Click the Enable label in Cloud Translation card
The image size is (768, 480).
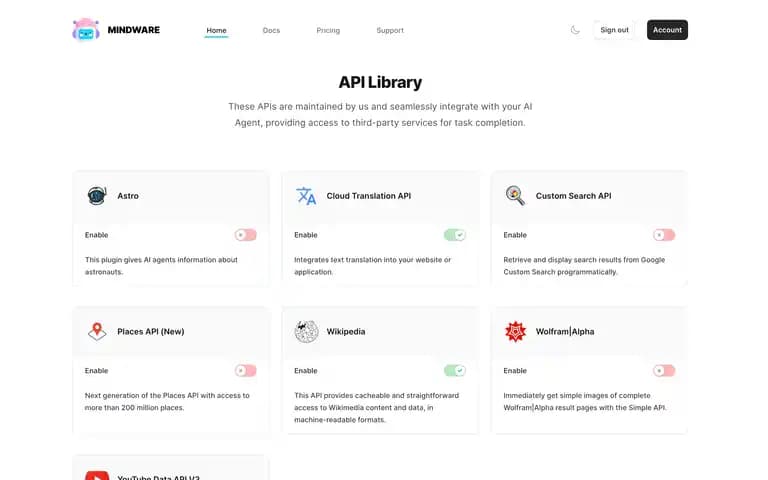tap(306, 235)
